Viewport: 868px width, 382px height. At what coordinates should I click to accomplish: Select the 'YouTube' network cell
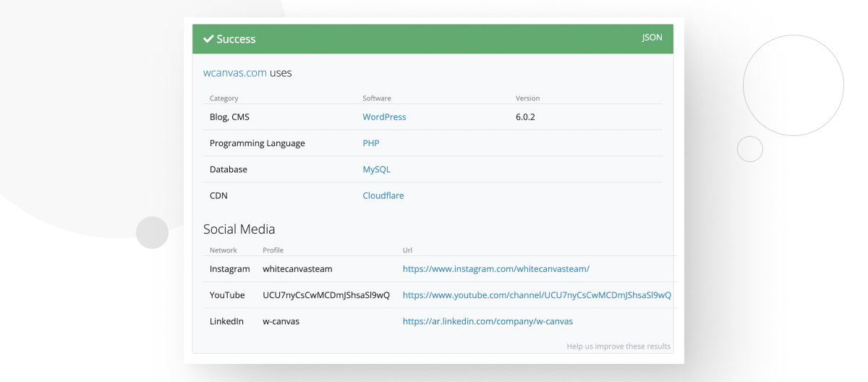227,295
